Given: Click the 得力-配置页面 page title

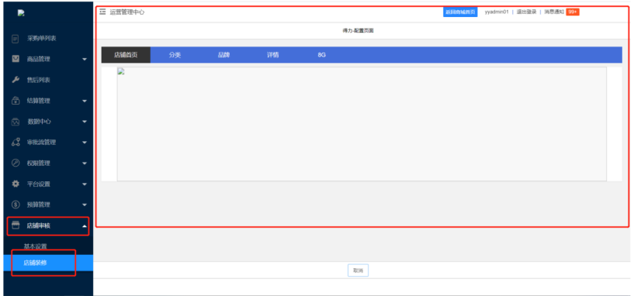Looking at the screenshot, I should (358, 31).
